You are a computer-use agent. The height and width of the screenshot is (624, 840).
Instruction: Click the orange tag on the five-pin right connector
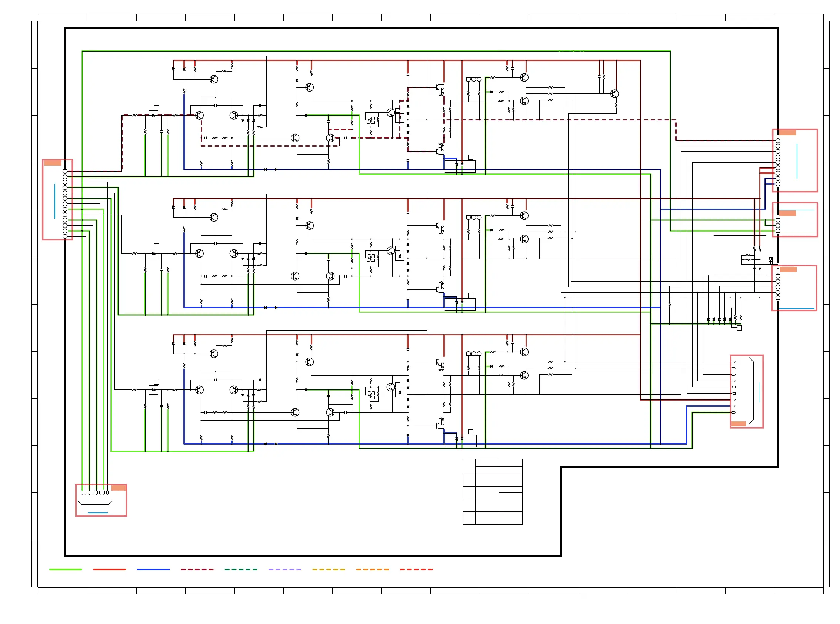[788, 269]
